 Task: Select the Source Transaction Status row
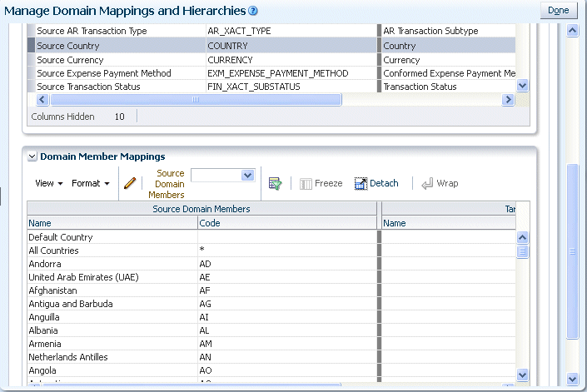pos(271,87)
